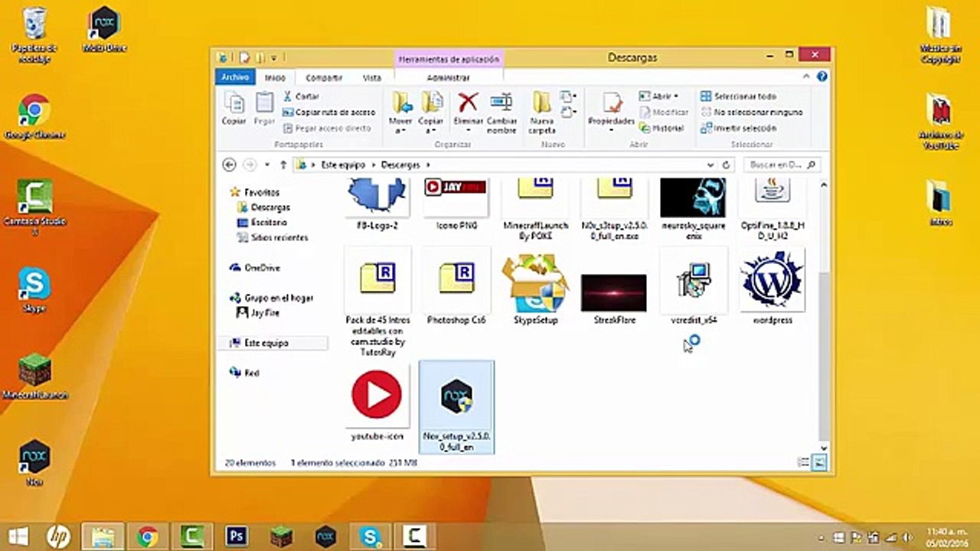Switch to large icons view in status bar
The width and height of the screenshot is (980, 551).
tap(819, 463)
